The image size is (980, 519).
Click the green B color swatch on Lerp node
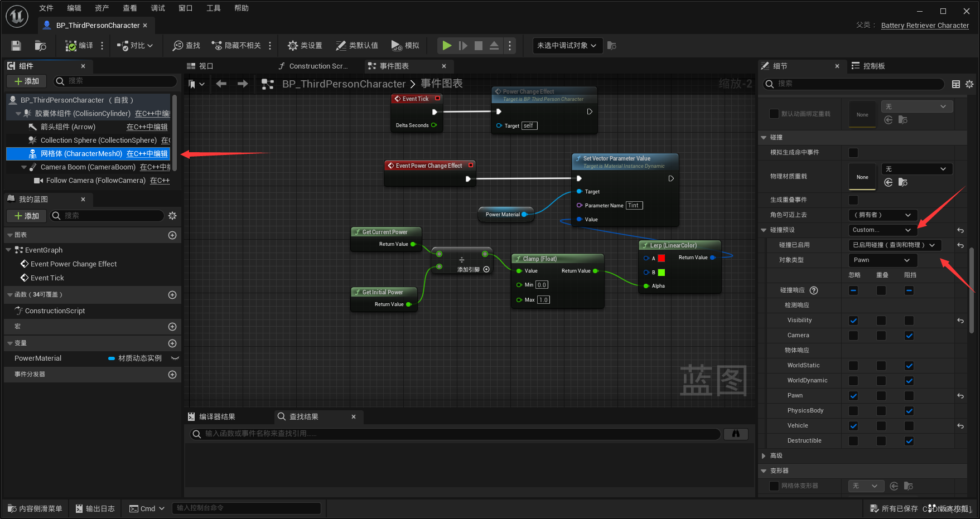[661, 273]
